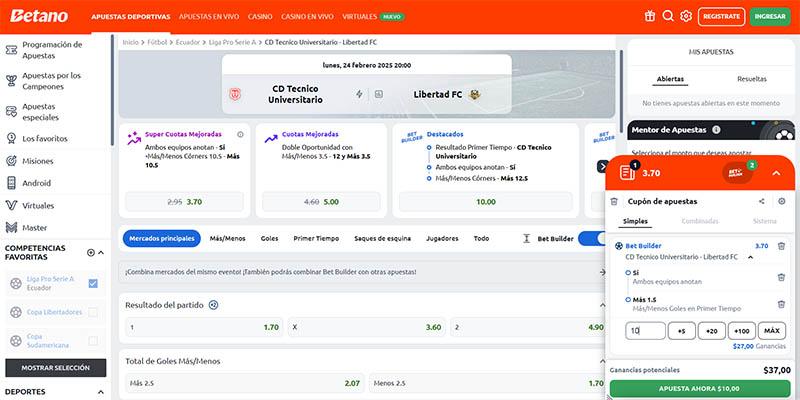Image resolution: width=800 pixels, height=400 pixels.
Task: Collapse Competencias Favoritas section
Action: 101,253
